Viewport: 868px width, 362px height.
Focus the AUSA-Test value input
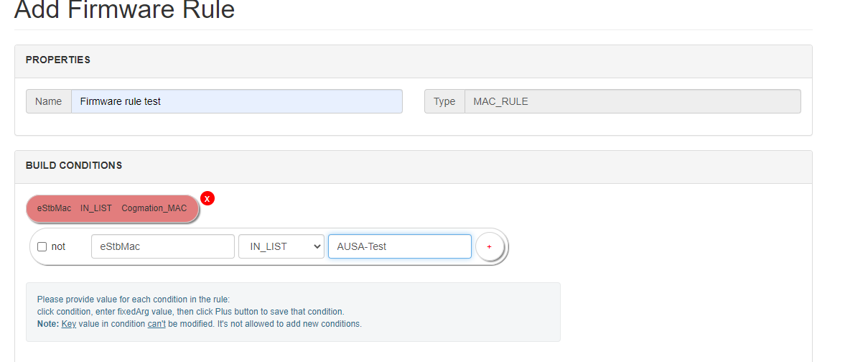(399, 246)
